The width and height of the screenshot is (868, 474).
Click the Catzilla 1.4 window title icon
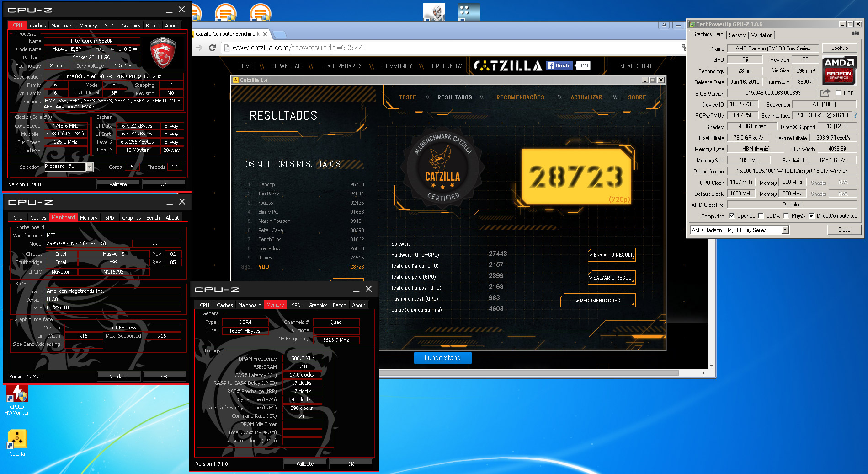tap(236, 80)
